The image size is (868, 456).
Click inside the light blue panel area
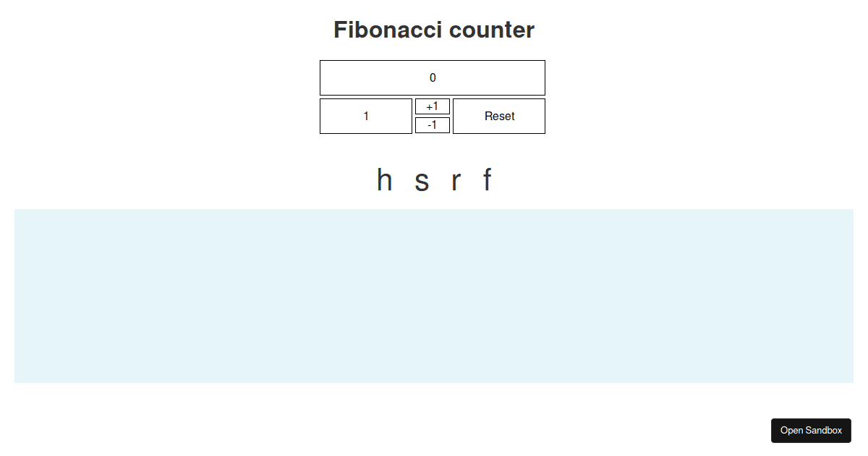[434, 294]
